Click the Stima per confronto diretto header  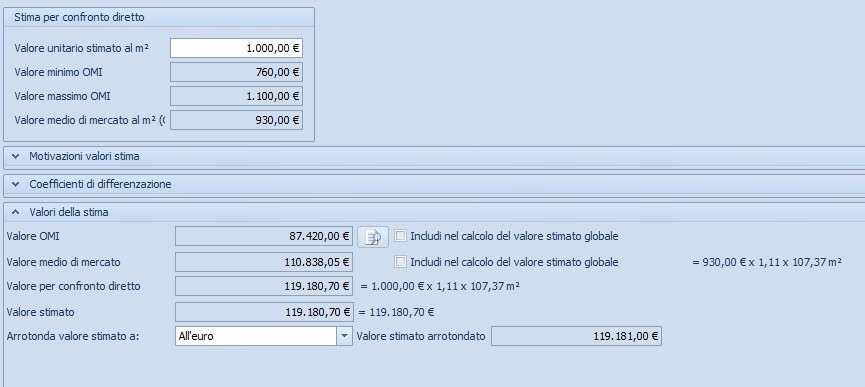tap(159, 18)
